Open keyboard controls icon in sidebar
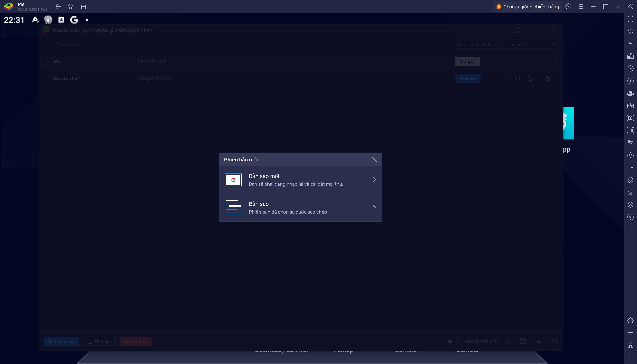Viewport: 637px width, 364px height. (630, 56)
